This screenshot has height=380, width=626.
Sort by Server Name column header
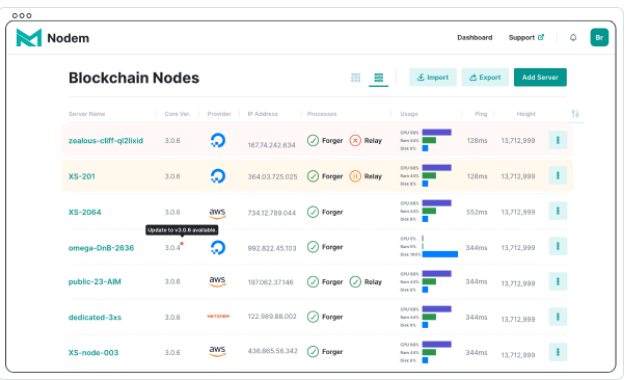pos(87,114)
